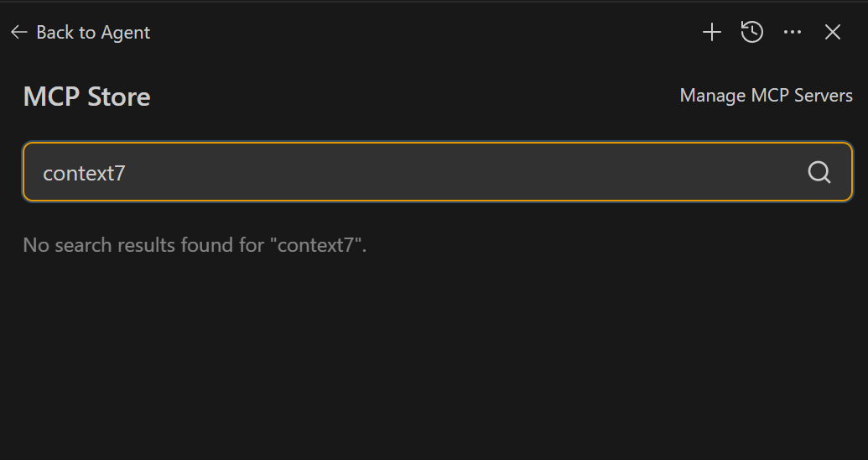Go back via Back to Agent text

tap(93, 33)
